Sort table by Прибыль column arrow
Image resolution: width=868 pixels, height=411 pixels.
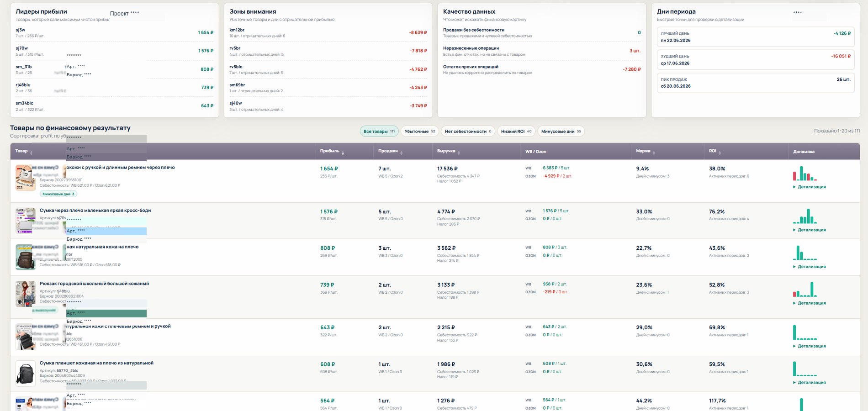pyautogui.click(x=343, y=153)
